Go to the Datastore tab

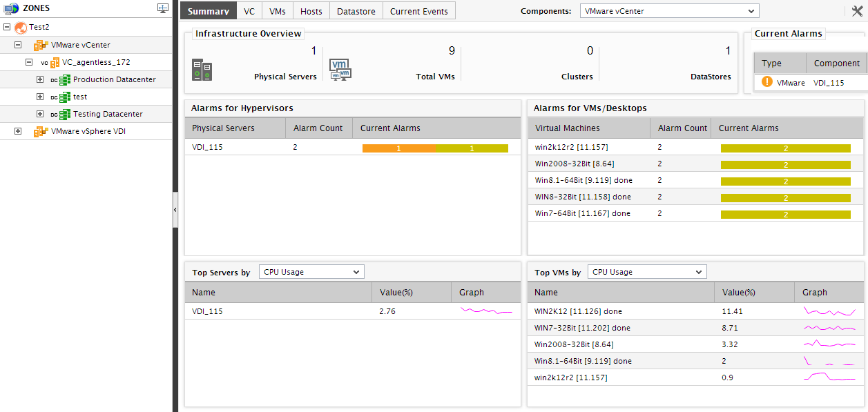pos(356,11)
